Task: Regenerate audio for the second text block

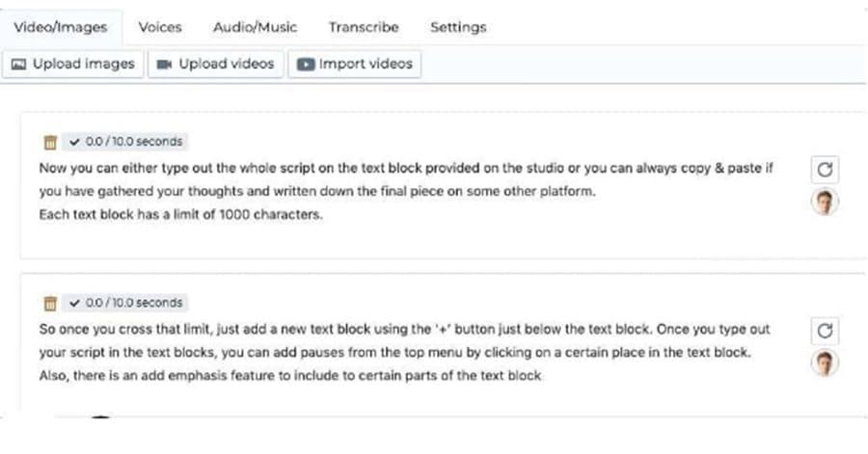Action: 825,331
